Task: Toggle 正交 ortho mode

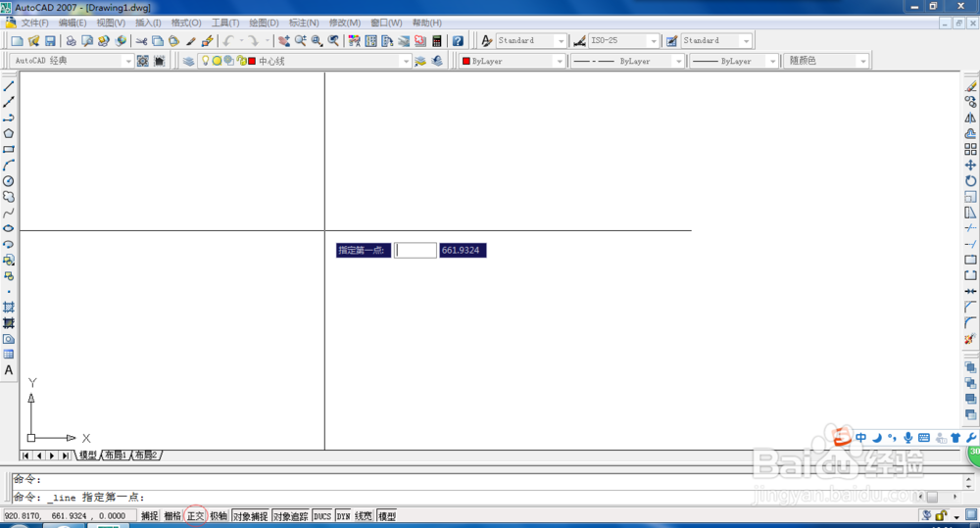Action: (196, 516)
